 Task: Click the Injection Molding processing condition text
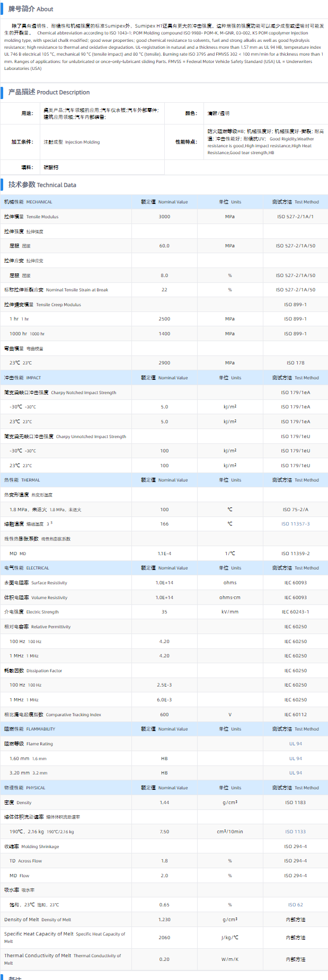(72, 142)
